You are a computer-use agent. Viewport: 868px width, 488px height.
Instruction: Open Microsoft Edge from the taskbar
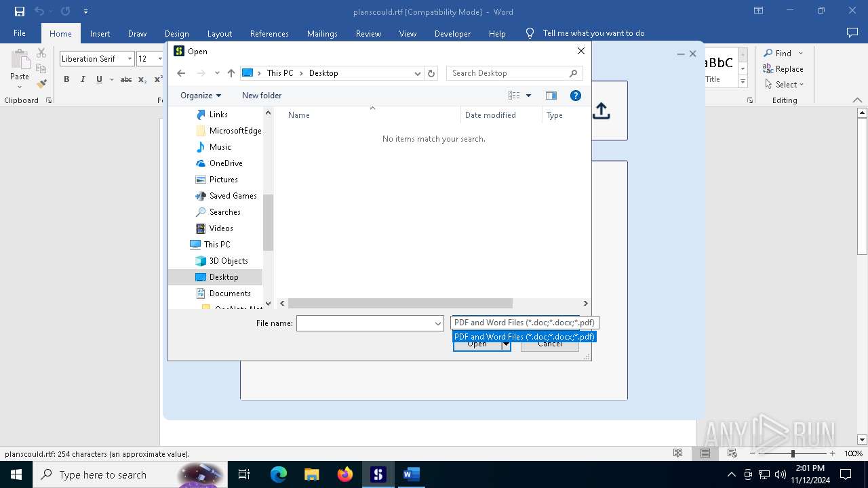(x=279, y=474)
